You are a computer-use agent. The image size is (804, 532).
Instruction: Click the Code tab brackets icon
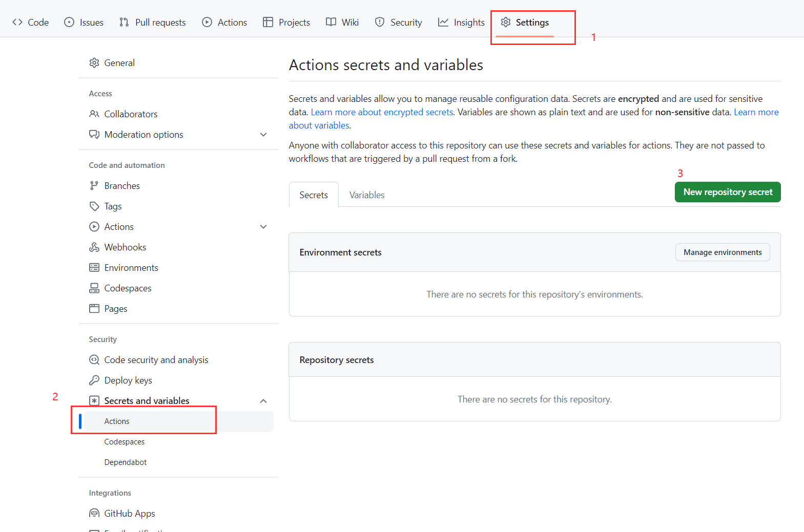point(17,22)
